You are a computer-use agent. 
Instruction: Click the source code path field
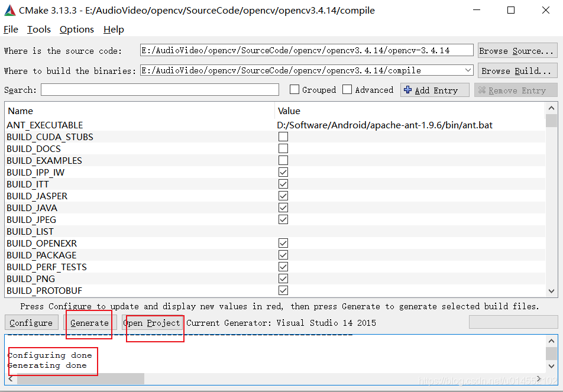(x=306, y=50)
